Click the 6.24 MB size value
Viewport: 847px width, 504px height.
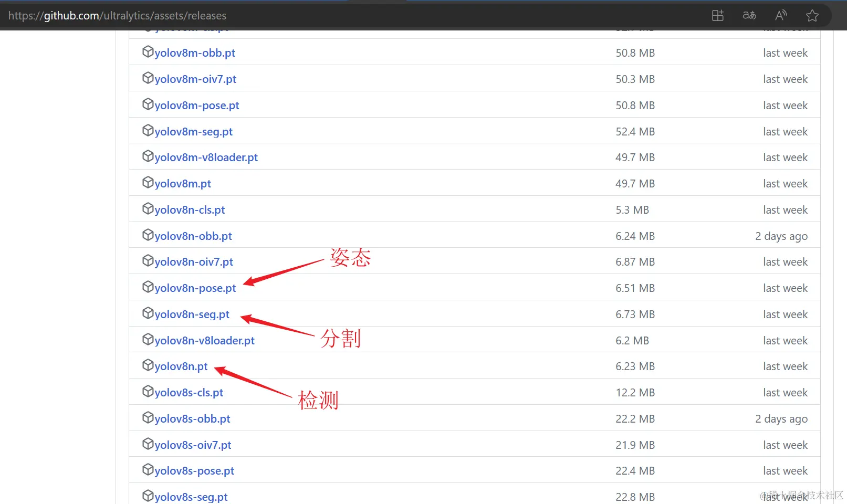point(635,236)
